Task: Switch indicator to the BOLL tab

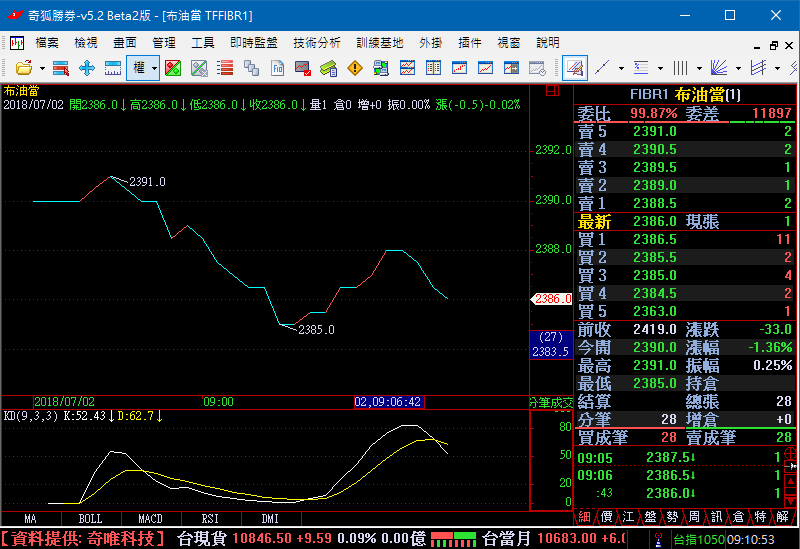Action: click(x=91, y=519)
